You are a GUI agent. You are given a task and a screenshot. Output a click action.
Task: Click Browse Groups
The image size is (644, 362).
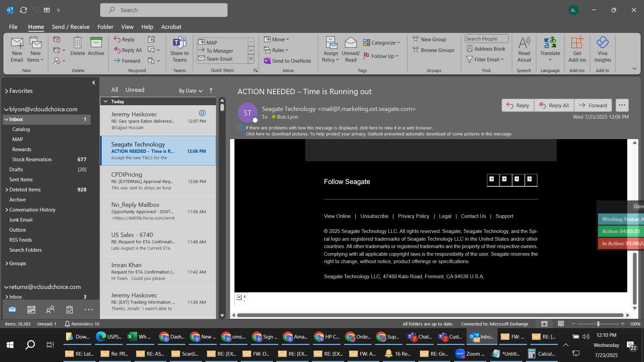pos(433,50)
